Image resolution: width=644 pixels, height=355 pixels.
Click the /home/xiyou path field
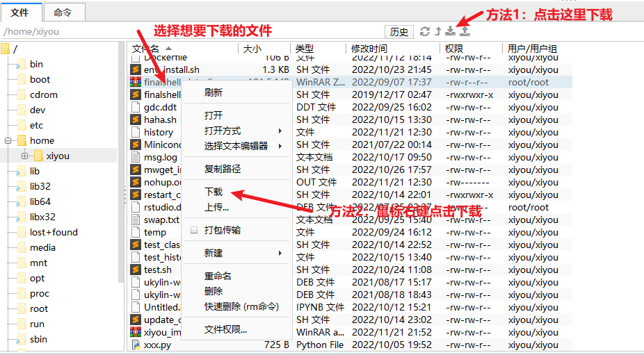[192, 31]
